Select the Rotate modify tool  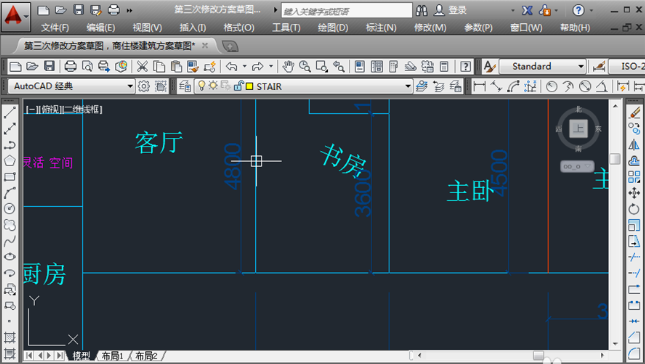click(x=634, y=209)
